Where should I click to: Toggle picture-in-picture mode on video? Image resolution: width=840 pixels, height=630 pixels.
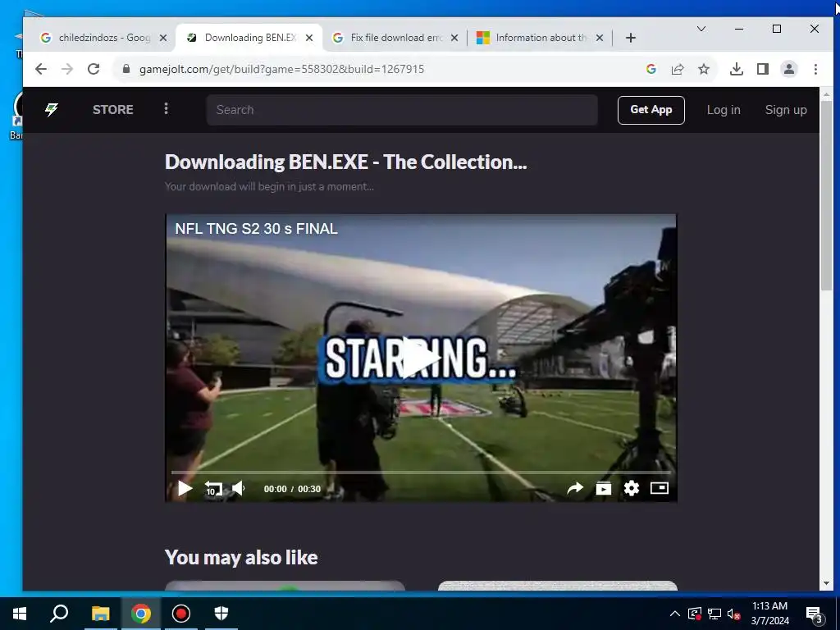[x=660, y=488]
